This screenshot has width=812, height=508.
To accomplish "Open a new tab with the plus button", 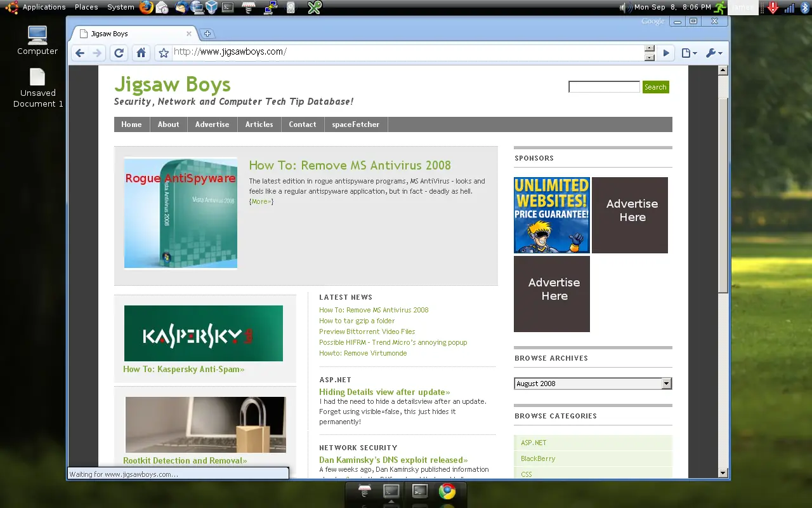I will click(207, 34).
